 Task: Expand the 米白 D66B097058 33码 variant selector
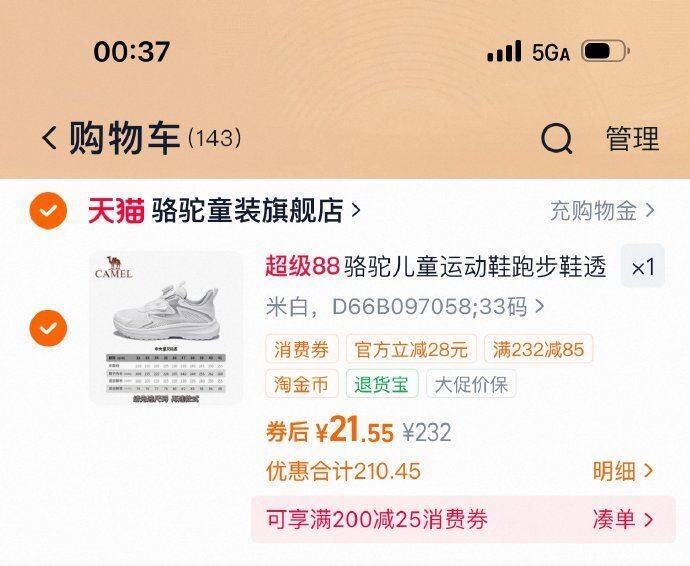coord(405,307)
